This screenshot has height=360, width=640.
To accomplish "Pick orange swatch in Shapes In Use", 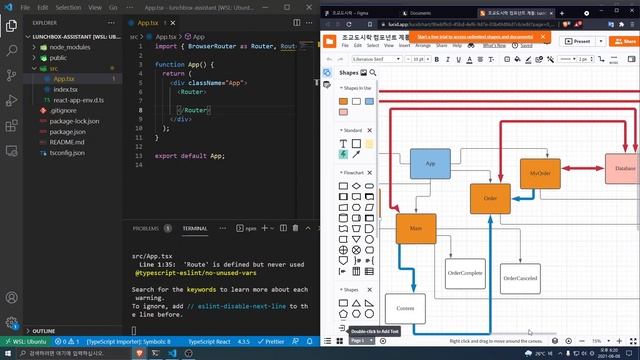I will pos(343,101).
